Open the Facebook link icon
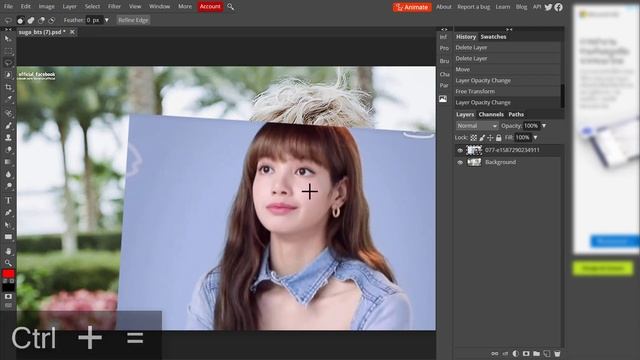This screenshot has width=640, height=360. pos(558,7)
